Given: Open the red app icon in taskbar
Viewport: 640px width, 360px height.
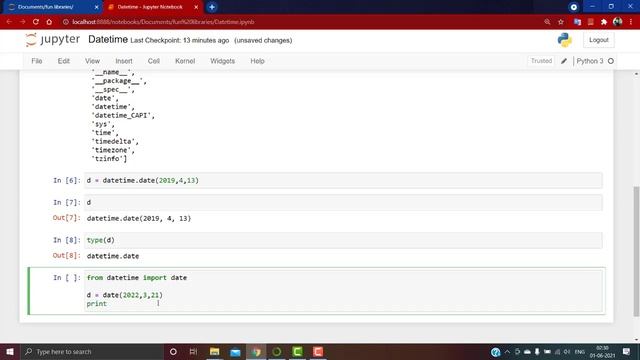Looking at the screenshot, I should (x=318, y=351).
